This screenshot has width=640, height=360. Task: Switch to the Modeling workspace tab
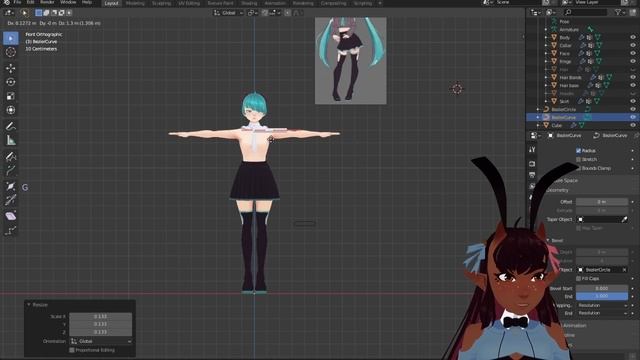135,3
